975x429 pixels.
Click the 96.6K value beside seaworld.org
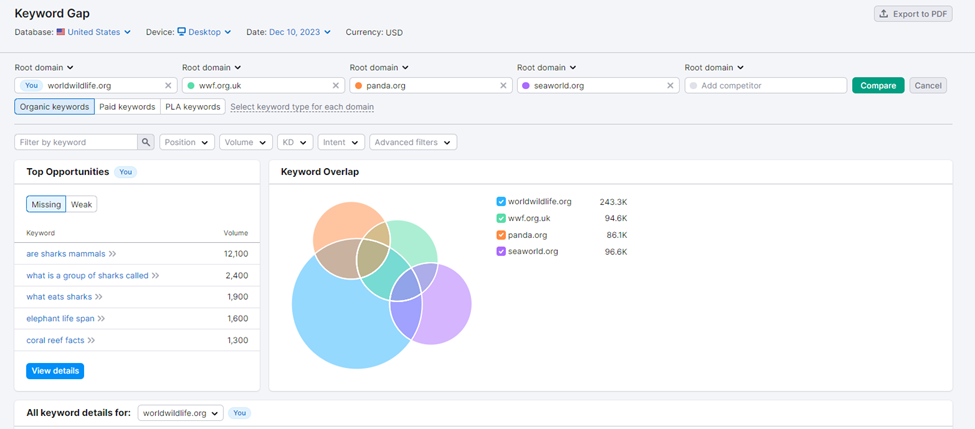coord(615,252)
